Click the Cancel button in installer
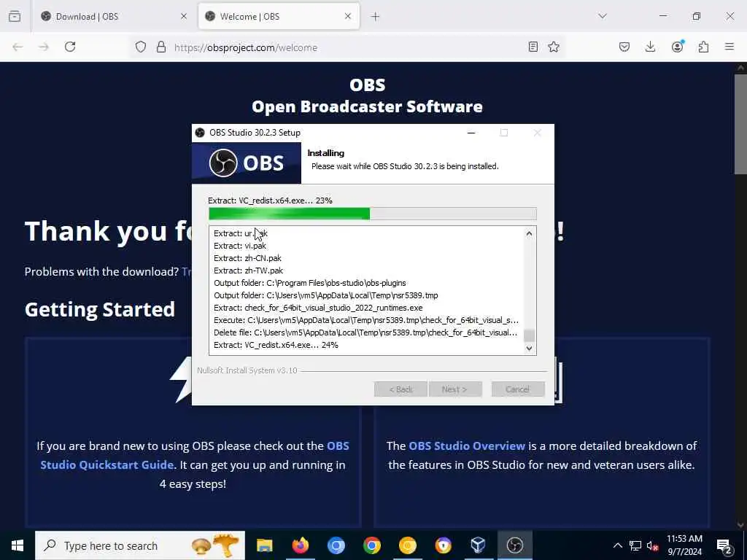The height and width of the screenshot is (560, 747). (518, 389)
